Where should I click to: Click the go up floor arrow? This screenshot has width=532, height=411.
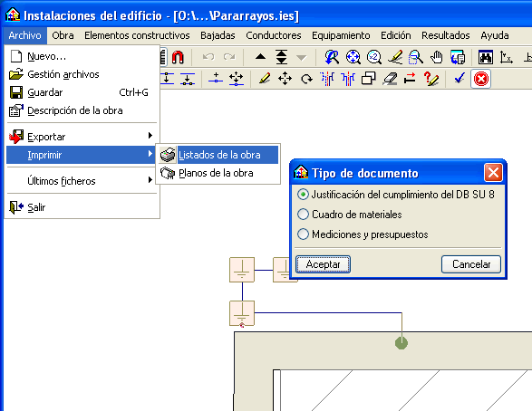click(260, 57)
